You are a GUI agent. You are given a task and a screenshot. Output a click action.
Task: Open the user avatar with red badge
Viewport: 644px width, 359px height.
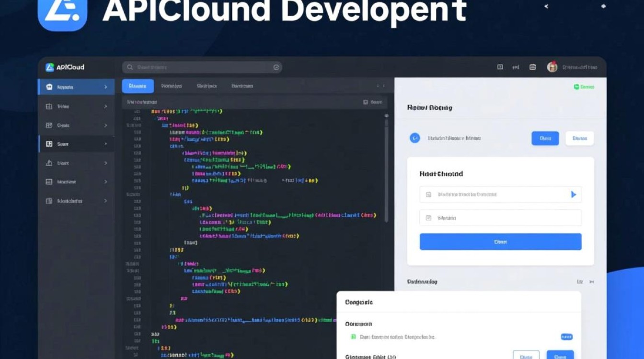click(552, 67)
